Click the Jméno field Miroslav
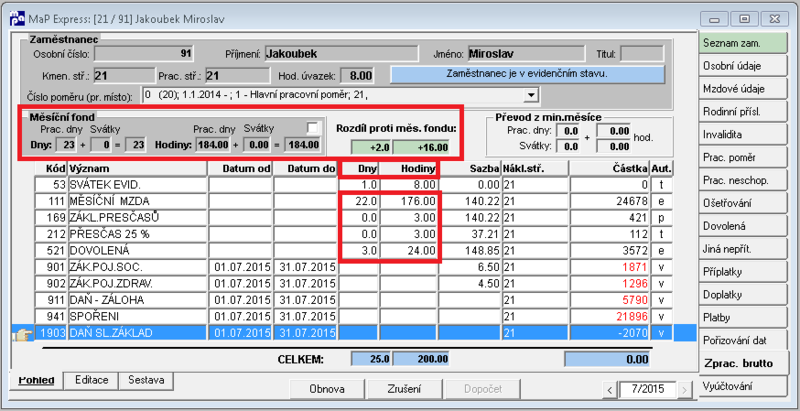 coord(526,54)
